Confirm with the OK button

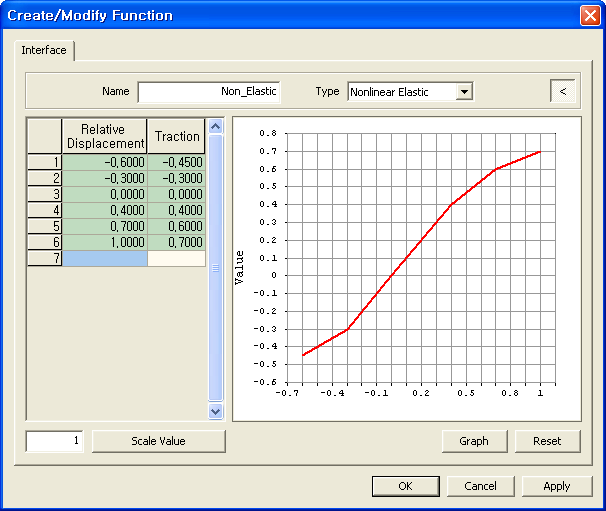click(405, 486)
